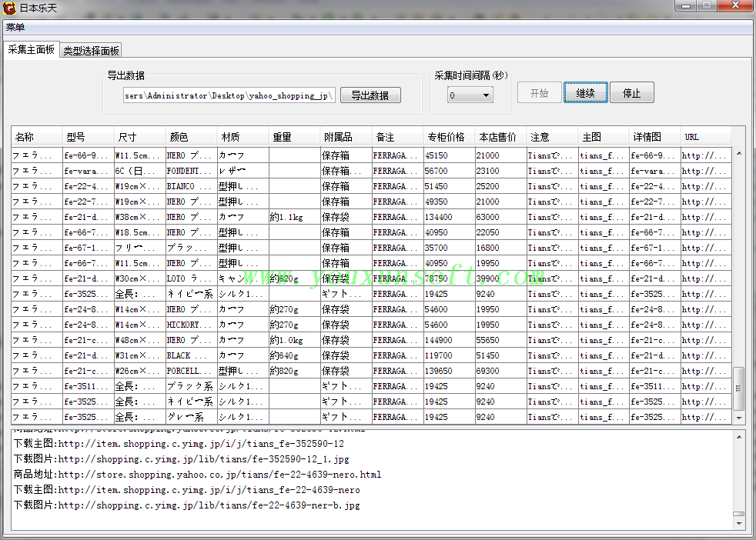Click the table scrollbar down arrow

[x=739, y=418]
